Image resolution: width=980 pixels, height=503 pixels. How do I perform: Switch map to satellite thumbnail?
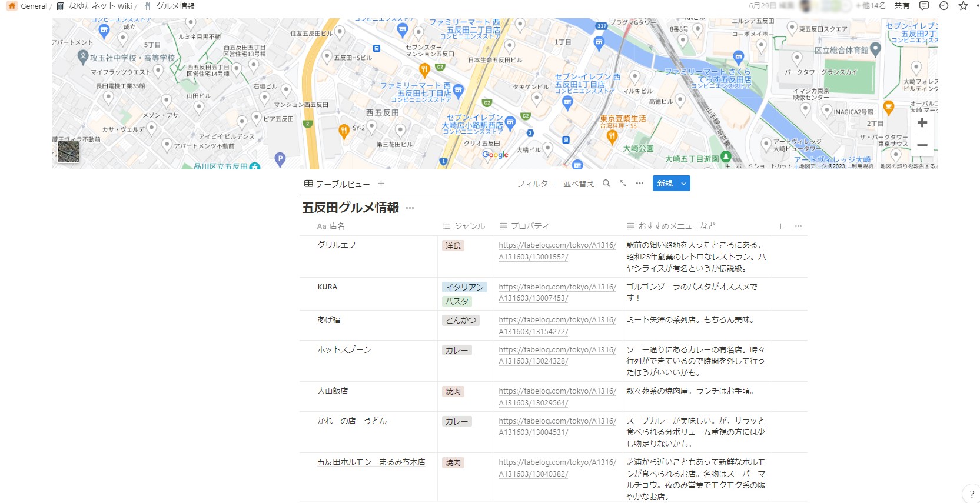(68, 152)
